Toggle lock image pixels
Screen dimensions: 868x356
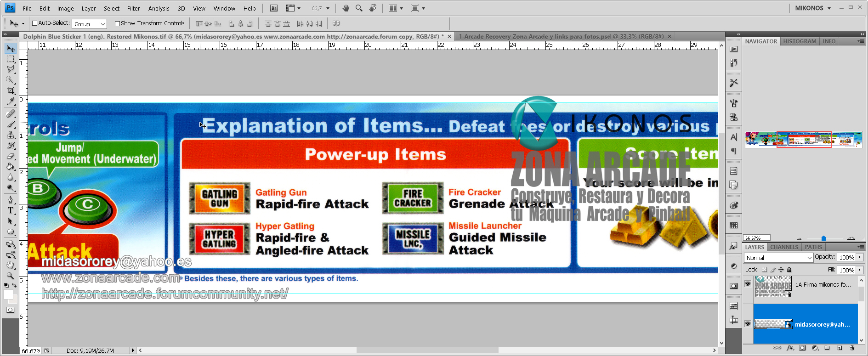tap(773, 270)
